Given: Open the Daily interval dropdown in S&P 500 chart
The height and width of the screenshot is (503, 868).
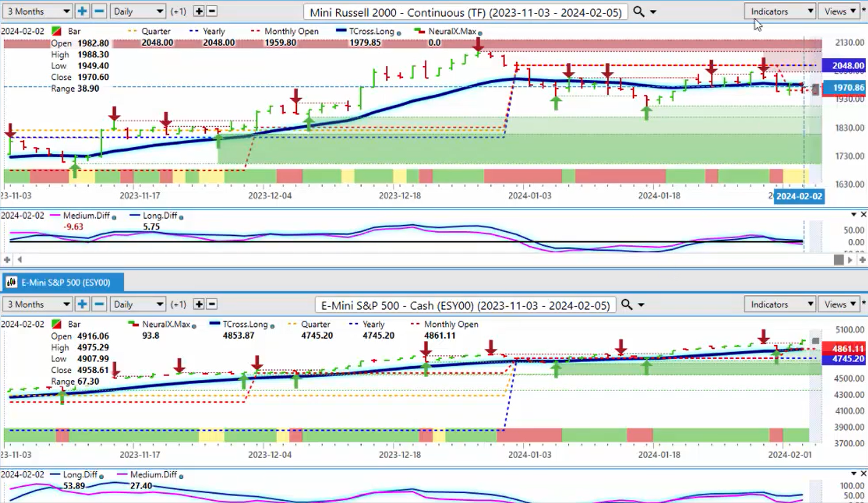Looking at the screenshot, I should point(138,304).
